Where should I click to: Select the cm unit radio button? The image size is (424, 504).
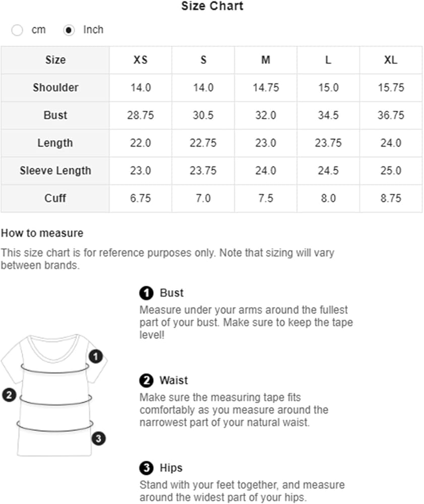click(17, 30)
